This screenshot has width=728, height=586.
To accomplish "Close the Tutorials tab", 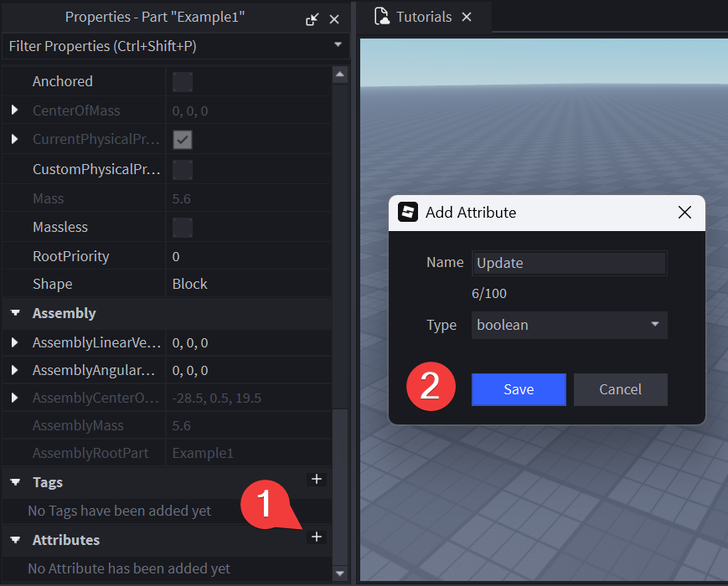I will tap(467, 17).
